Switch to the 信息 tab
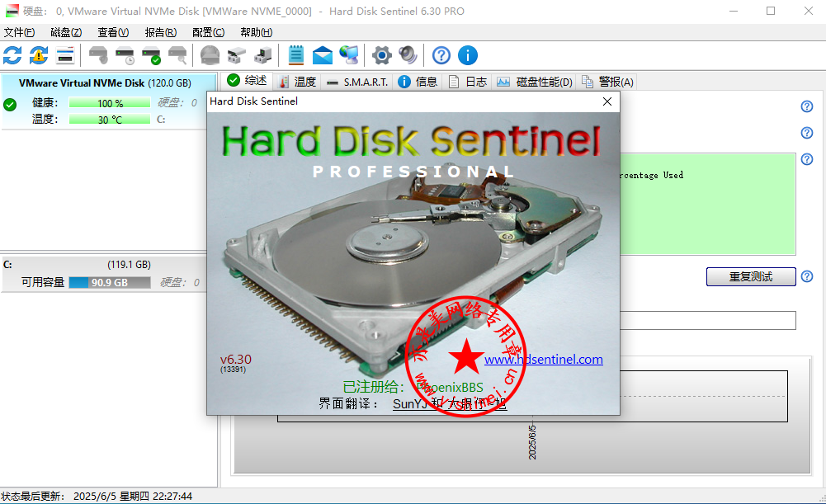The image size is (826, 504). tap(418, 82)
